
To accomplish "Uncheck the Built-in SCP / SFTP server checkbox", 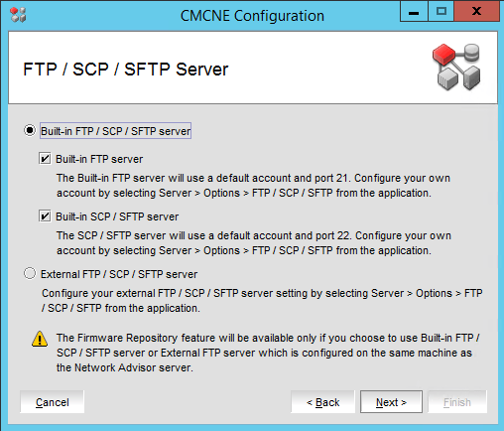I will (x=45, y=216).
